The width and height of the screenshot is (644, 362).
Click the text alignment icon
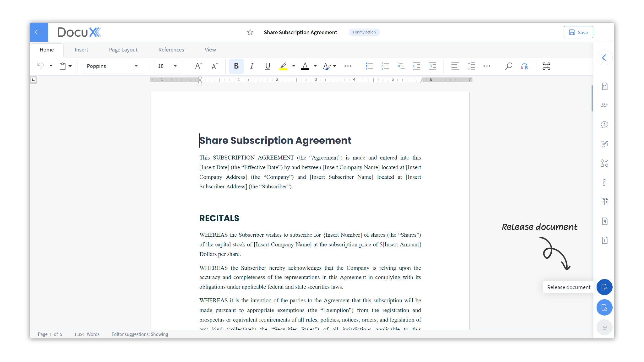(455, 66)
